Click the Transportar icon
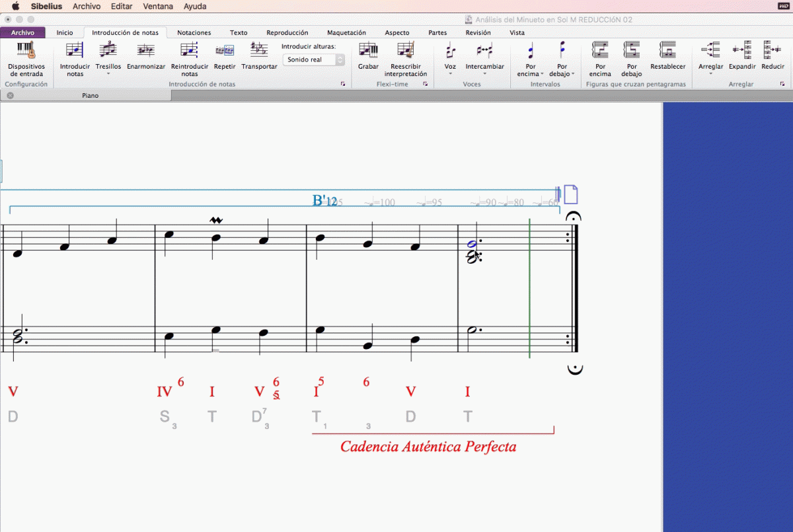 (x=259, y=50)
